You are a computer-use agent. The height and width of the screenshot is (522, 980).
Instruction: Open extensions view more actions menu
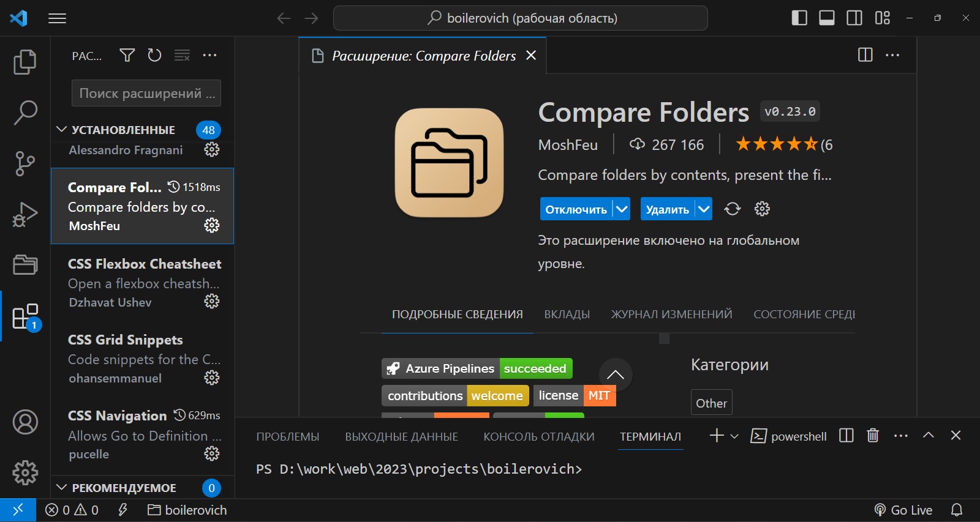pyautogui.click(x=209, y=56)
